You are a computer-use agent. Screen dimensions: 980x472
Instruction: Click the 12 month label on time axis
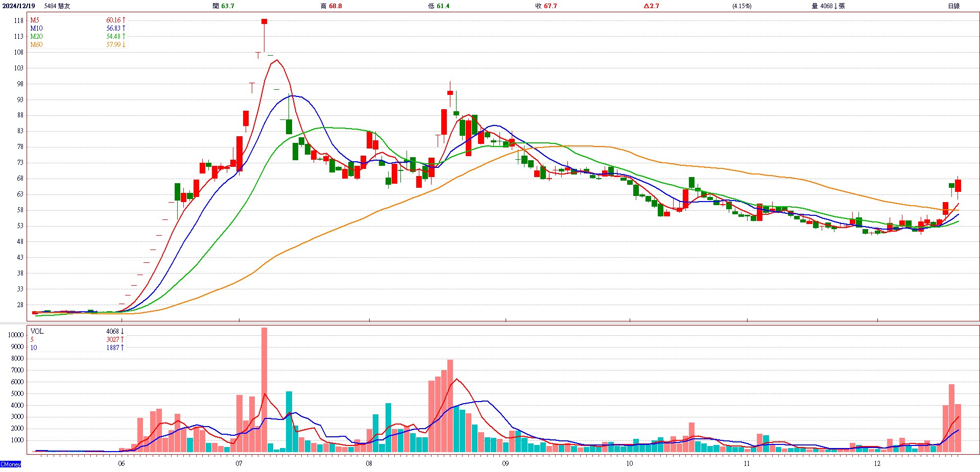877,464
